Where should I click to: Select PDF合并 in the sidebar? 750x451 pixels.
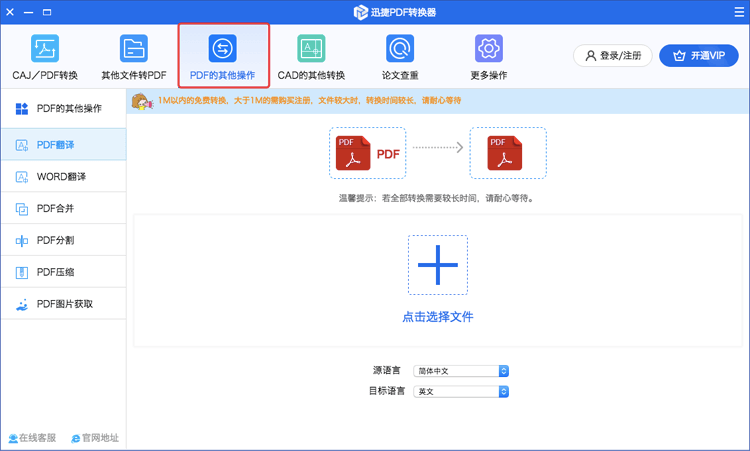click(64, 208)
